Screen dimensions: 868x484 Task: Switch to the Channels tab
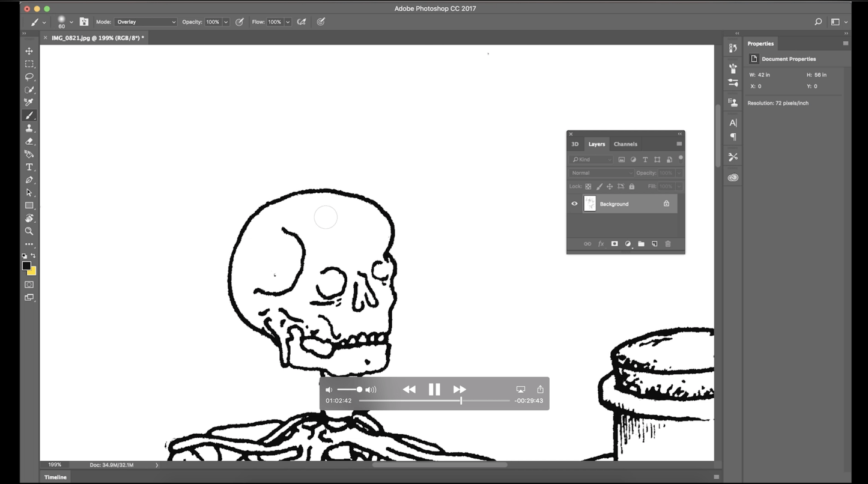point(625,144)
